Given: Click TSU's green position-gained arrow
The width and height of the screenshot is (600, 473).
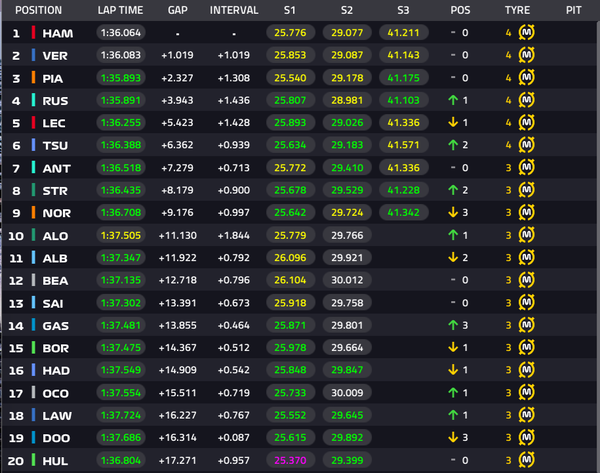Looking at the screenshot, I should [453, 145].
